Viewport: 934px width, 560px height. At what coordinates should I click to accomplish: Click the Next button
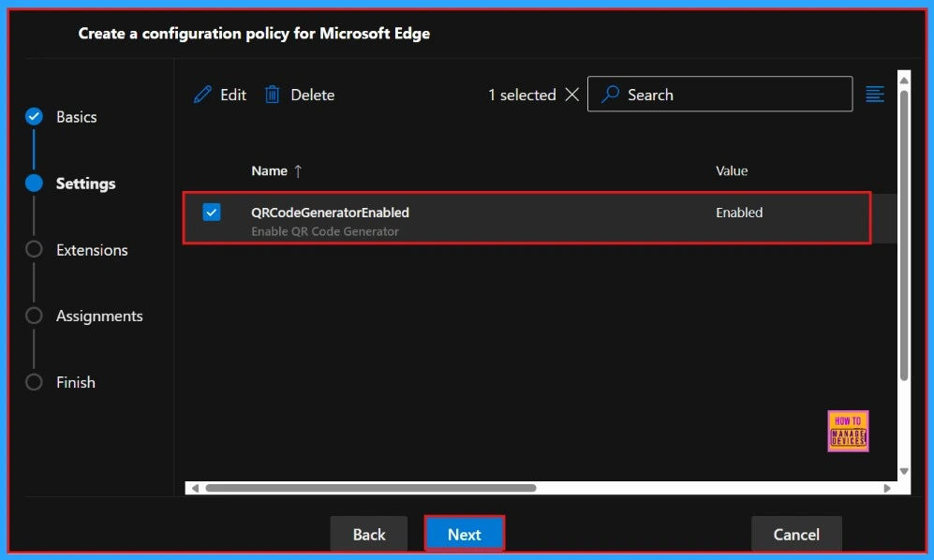pyautogui.click(x=465, y=535)
